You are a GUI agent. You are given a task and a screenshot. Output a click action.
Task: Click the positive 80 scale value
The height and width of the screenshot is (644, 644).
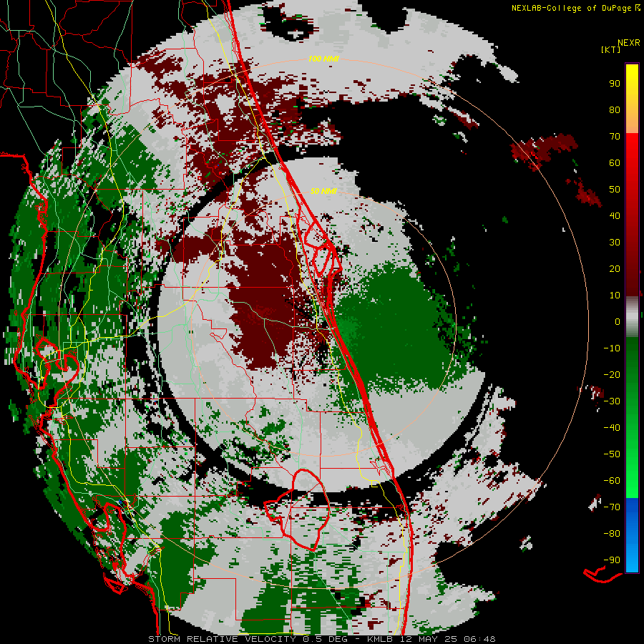pyautogui.click(x=615, y=109)
